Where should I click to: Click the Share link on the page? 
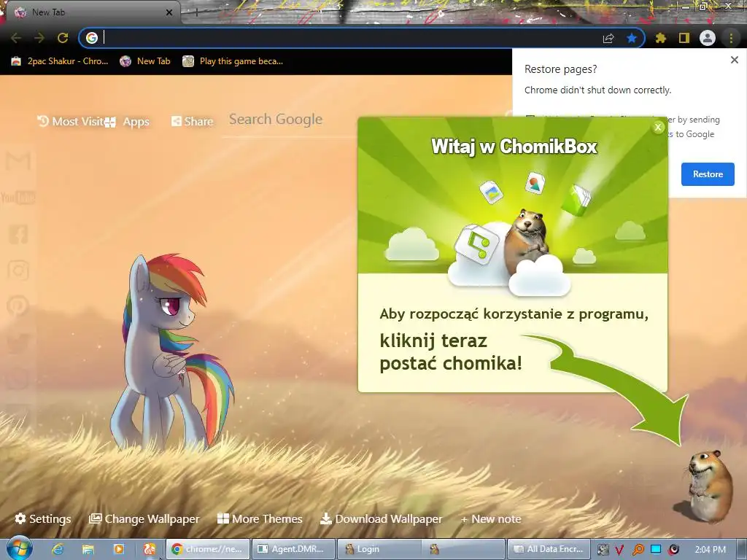pos(192,122)
